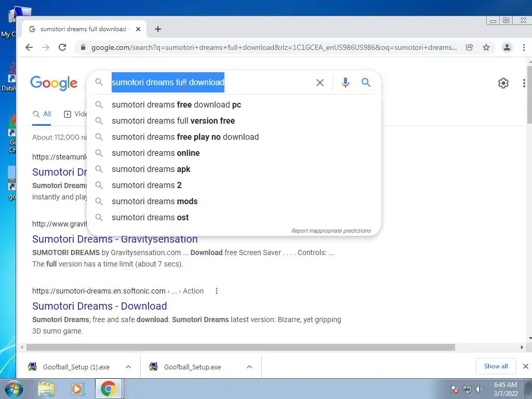The image size is (532, 399).
Task: Open Goofball_Setup.exe download
Action: coord(192,367)
